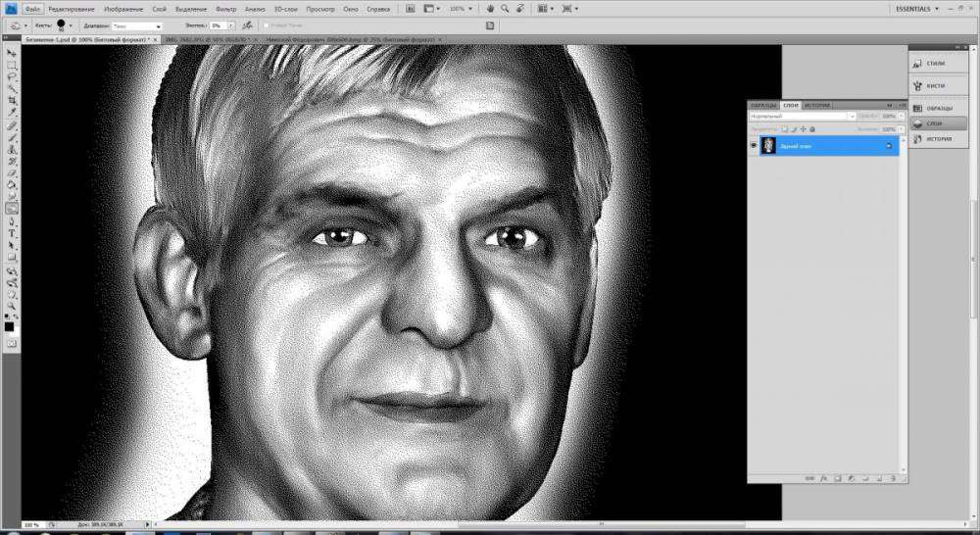The image size is (980, 535).
Task: Click the История panel icon in dock
Action: tap(935, 139)
